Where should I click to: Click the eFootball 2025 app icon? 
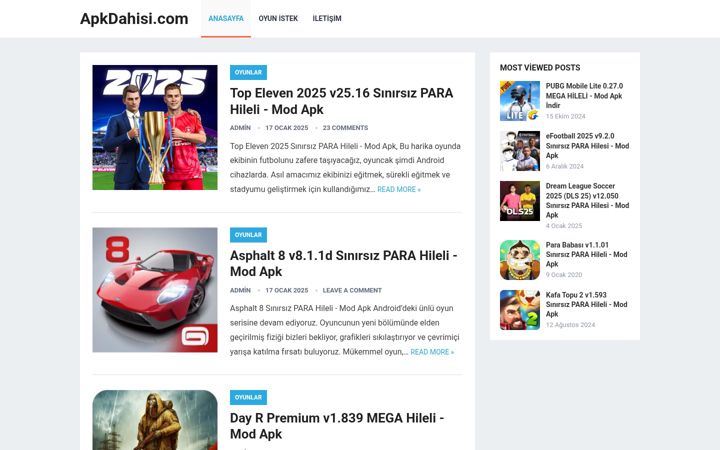[x=520, y=151]
